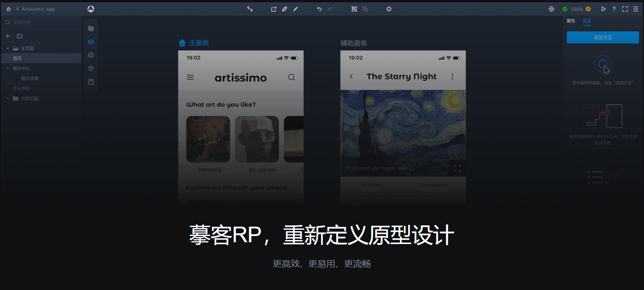Select the Pencil tool
The height and width of the screenshot is (290, 644).
click(295, 9)
